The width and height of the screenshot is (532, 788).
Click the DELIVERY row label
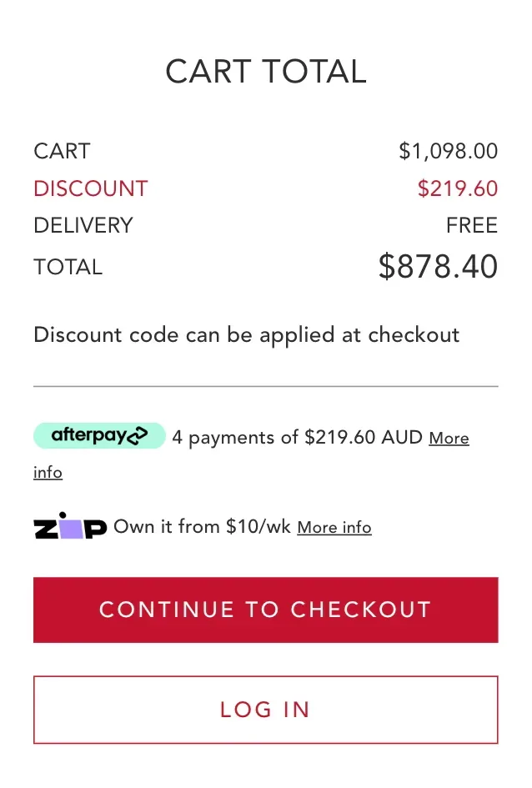(83, 225)
